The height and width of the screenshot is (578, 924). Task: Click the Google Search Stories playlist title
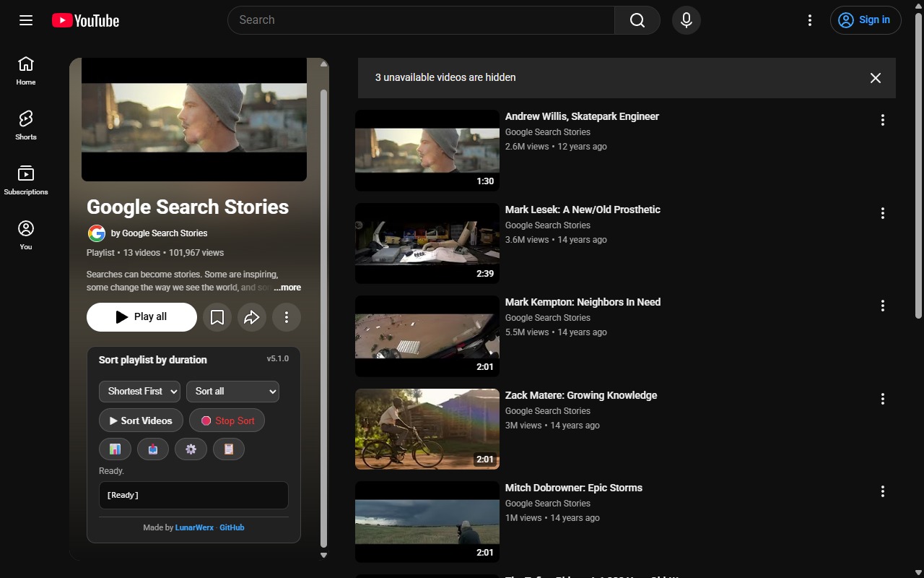(188, 207)
